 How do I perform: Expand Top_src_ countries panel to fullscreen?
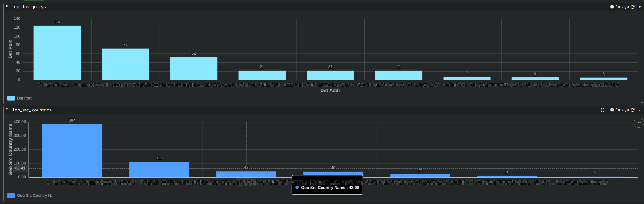pyautogui.click(x=603, y=110)
